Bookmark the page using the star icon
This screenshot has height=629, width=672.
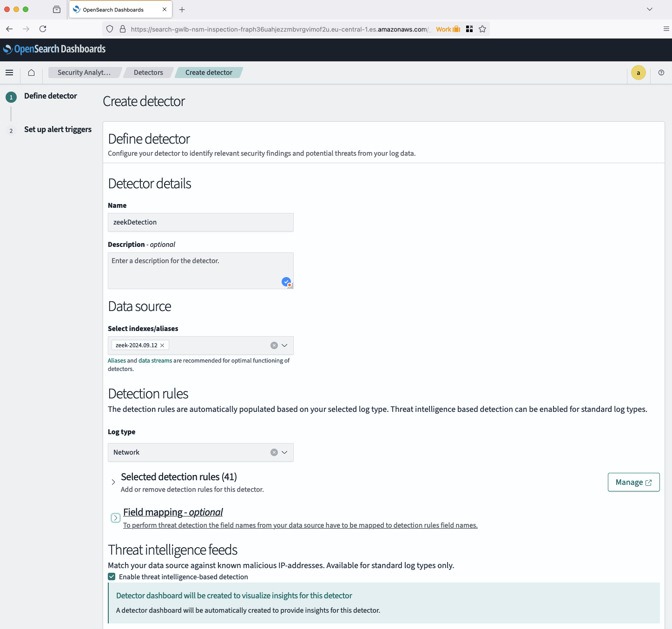(482, 29)
